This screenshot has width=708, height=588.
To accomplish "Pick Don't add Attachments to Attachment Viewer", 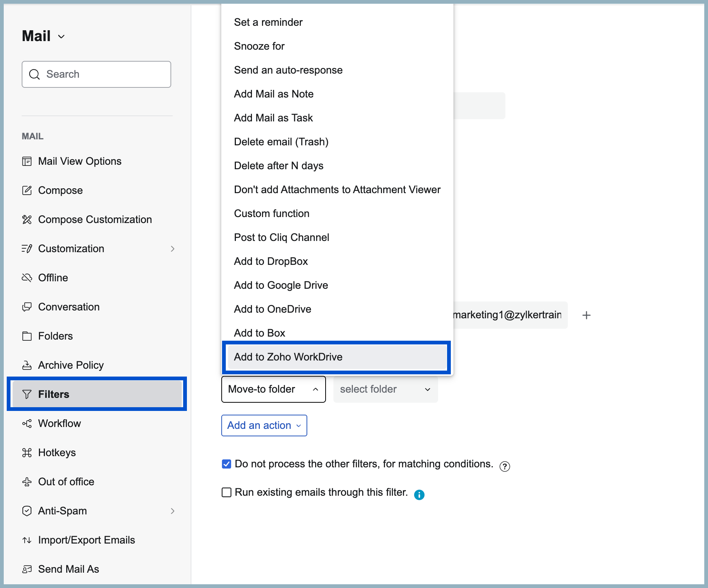I will (x=337, y=190).
